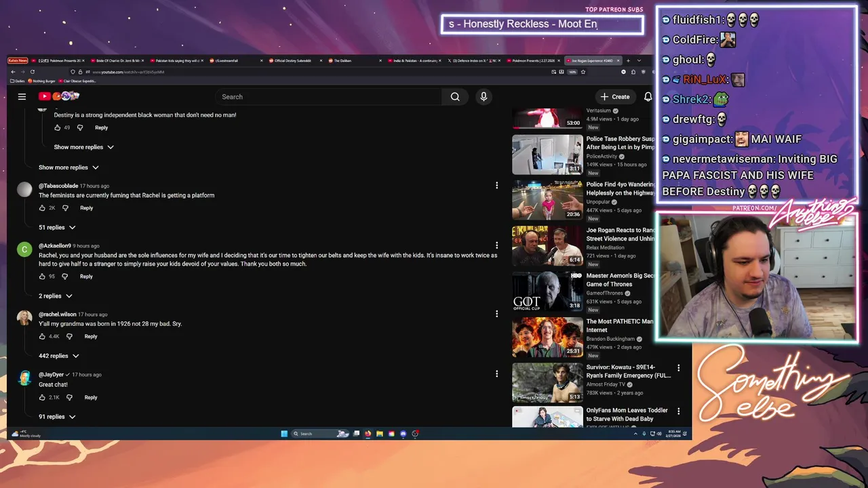Image resolution: width=868 pixels, height=488 pixels.
Task: Open taskbar clock showing 8:35 AM
Action: point(675,434)
